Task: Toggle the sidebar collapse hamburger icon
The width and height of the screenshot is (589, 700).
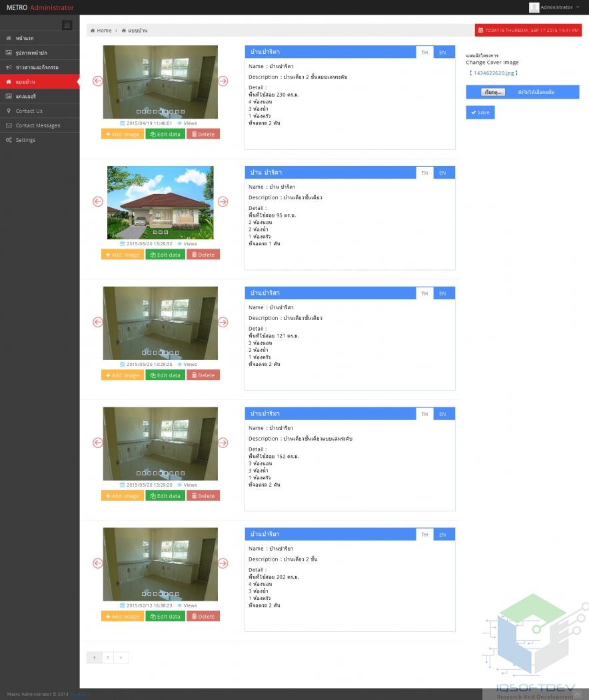Action: point(67,25)
